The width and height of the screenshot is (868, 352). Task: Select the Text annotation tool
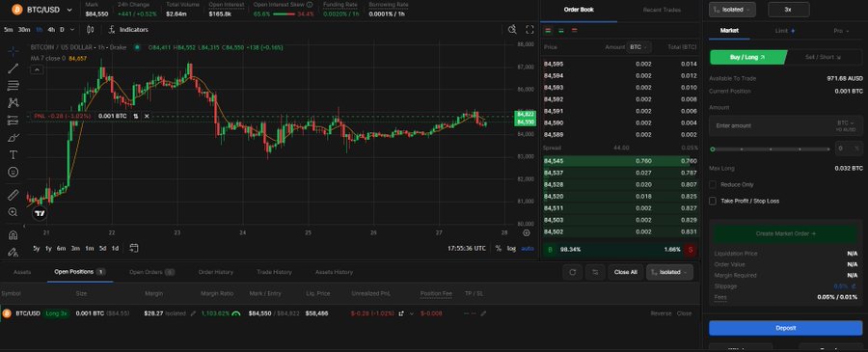14,154
